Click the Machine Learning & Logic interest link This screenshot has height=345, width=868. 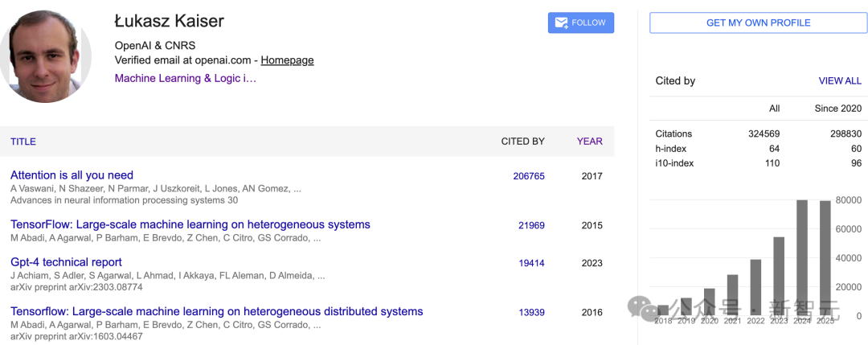pos(185,78)
